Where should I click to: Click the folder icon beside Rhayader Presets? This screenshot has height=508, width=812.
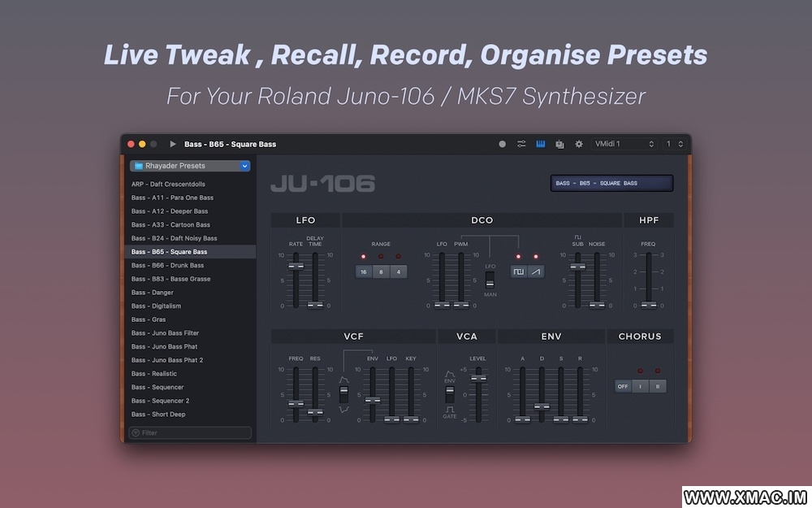coord(138,166)
